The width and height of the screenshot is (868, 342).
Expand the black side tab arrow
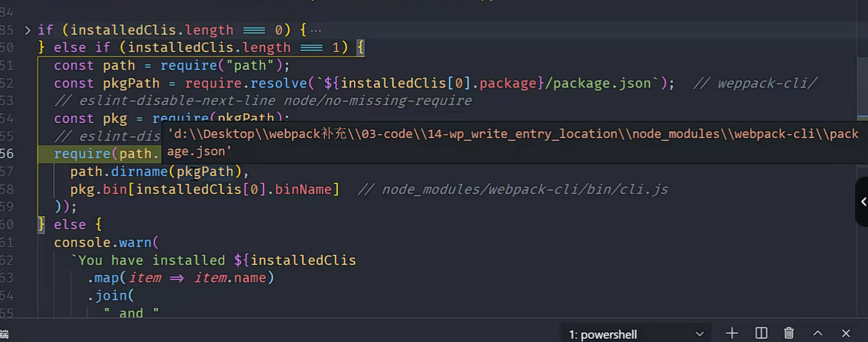pos(863,202)
